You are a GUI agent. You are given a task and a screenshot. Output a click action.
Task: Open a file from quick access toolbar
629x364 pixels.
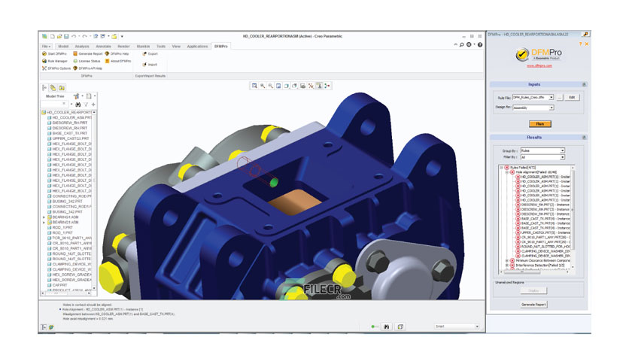click(59, 36)
